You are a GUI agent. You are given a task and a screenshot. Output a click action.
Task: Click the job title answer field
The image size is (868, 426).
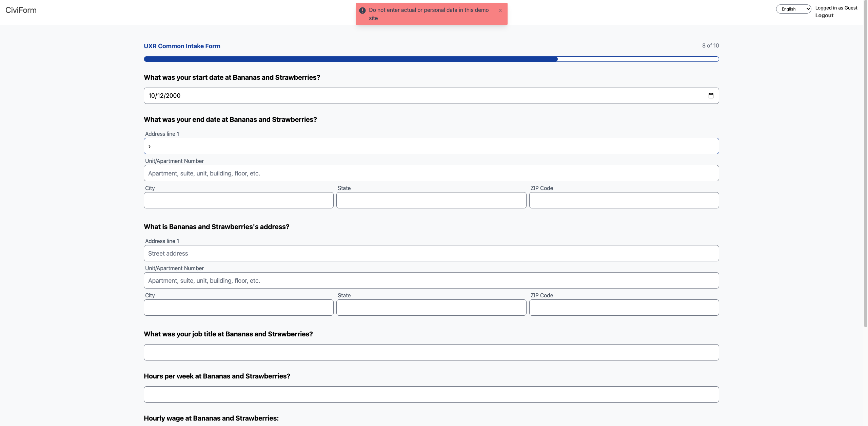[x=431, y=352]
